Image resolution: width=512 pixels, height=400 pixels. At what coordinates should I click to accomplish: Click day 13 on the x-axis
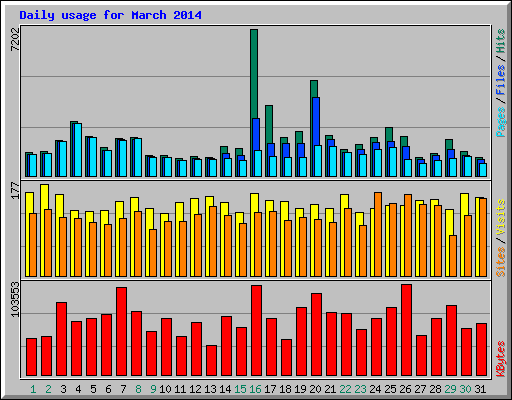210,389
